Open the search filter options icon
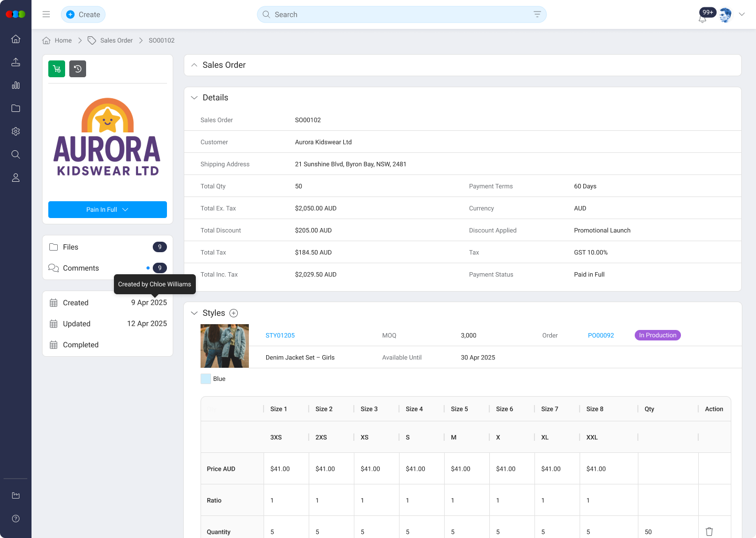756x538 pixels. pos(537,14)
